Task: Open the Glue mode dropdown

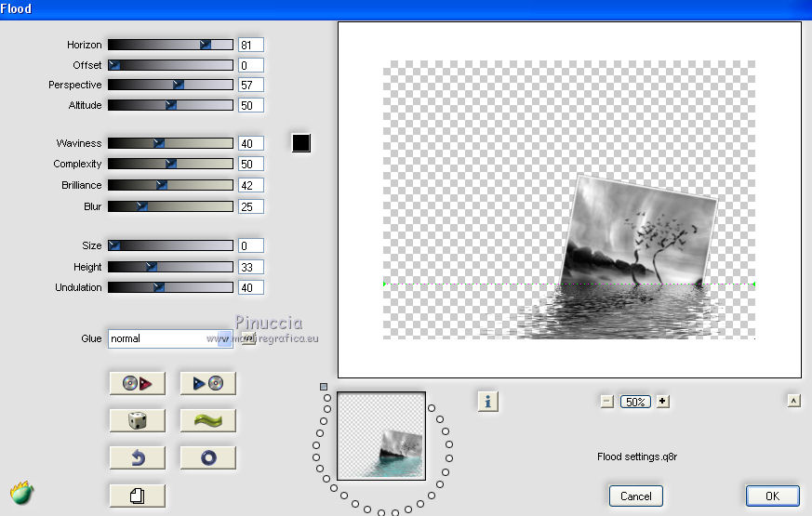Action: [170, 338]
